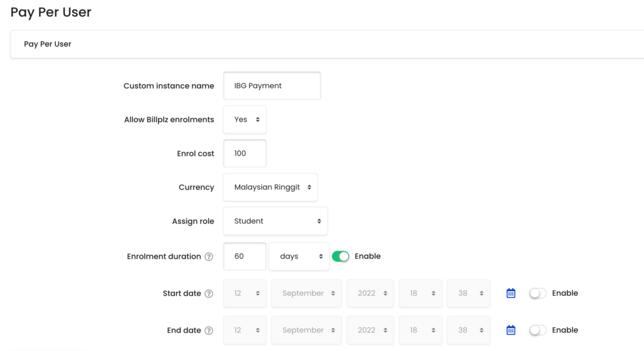Enable the End date toggle
The width and height of the screenshot is (644, 351).
pos(538,330)
